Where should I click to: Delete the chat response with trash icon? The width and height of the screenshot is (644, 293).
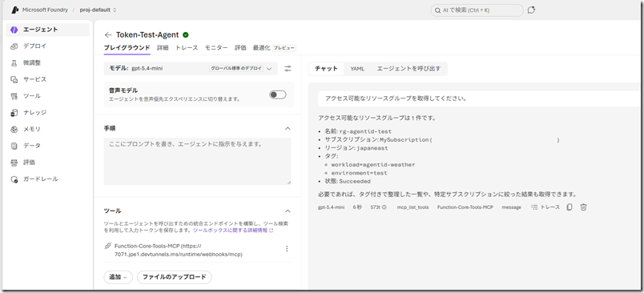(583, 207)
